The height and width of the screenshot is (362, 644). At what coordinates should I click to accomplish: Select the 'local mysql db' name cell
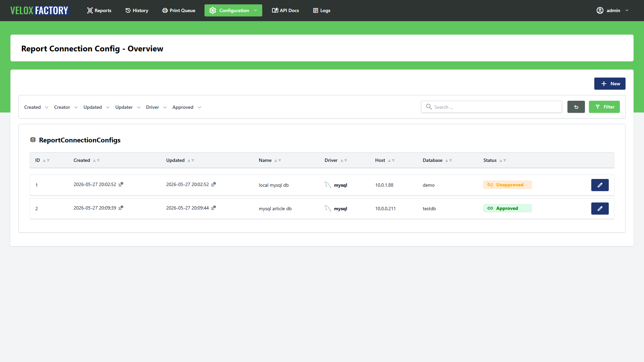tap(274, 185)
